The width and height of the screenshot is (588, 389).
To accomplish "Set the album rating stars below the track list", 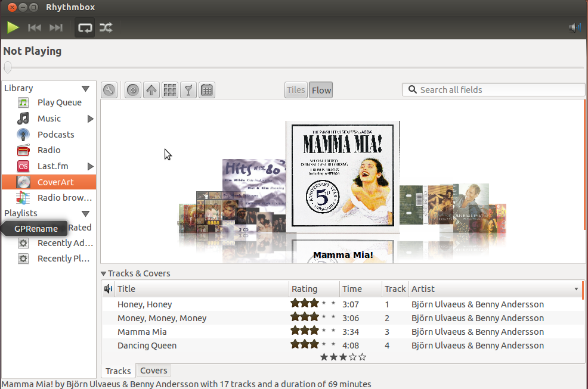I will pos(343,357).
